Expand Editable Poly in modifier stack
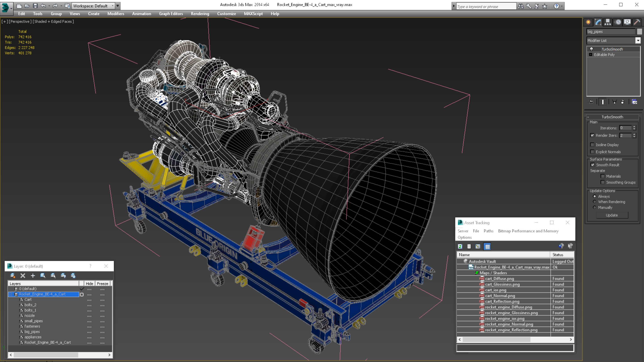 click(591, 55)
